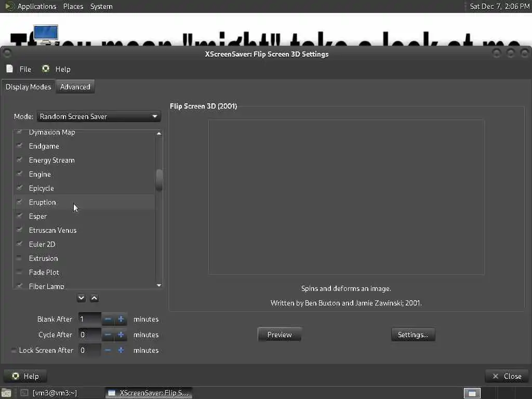Image resolution: width=532 pixels, height=399 pixels.
Task: Decrease Cycle After minutes
Action: 108,335
